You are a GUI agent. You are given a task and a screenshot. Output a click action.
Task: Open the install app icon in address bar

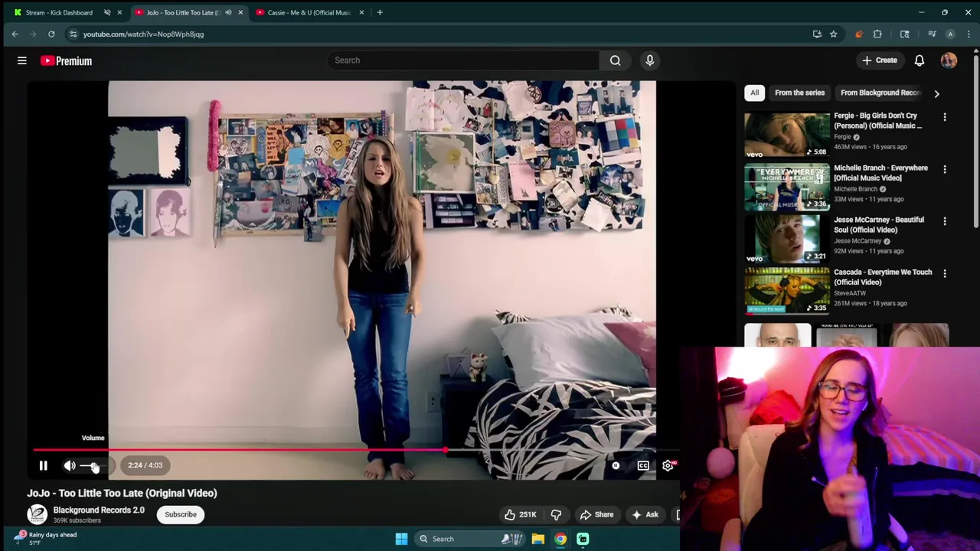tap(817, 34)
